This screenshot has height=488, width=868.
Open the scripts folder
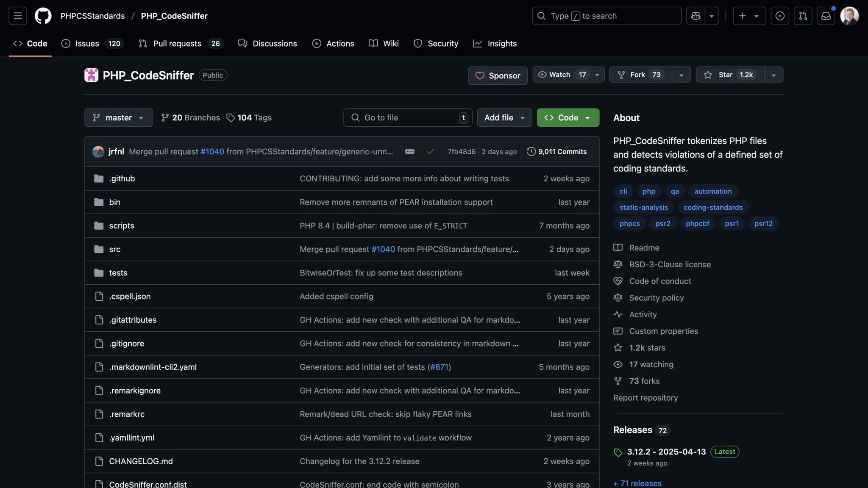point(121,226)
